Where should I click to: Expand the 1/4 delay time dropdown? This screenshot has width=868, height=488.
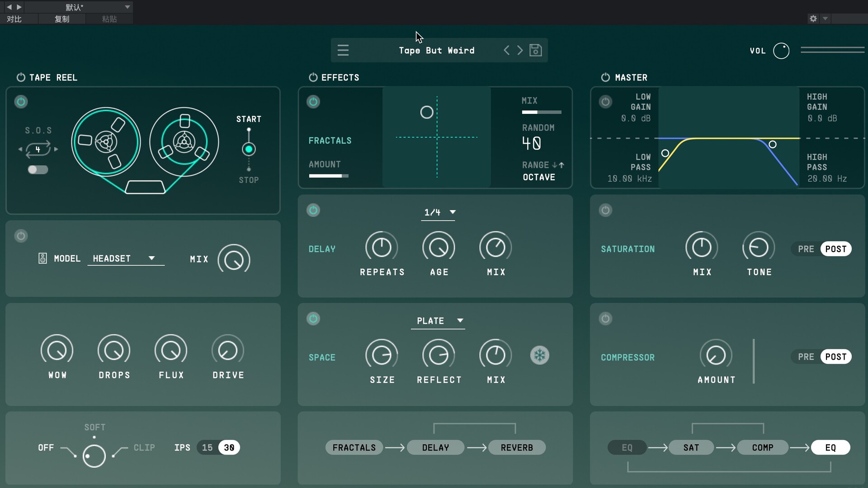(439, 212)
